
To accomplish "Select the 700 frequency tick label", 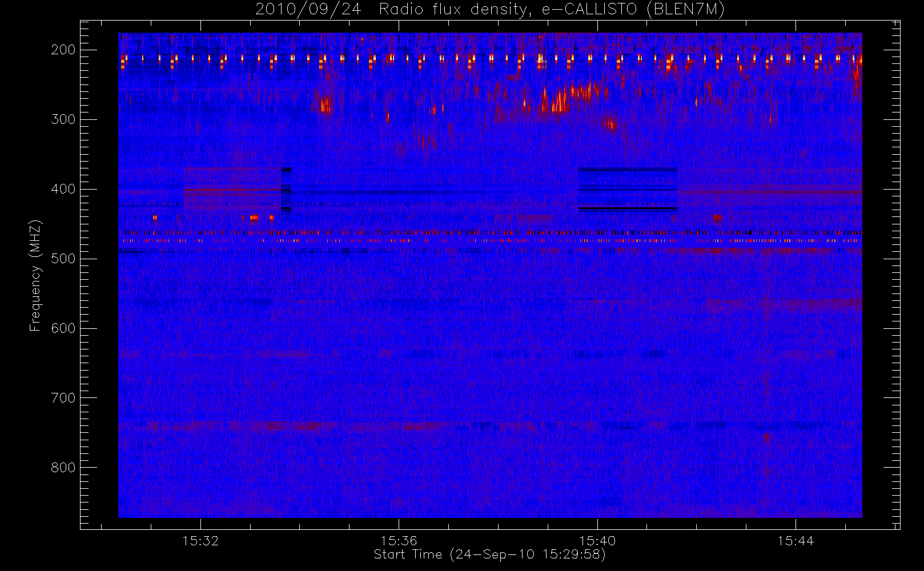I will (63, 398).
